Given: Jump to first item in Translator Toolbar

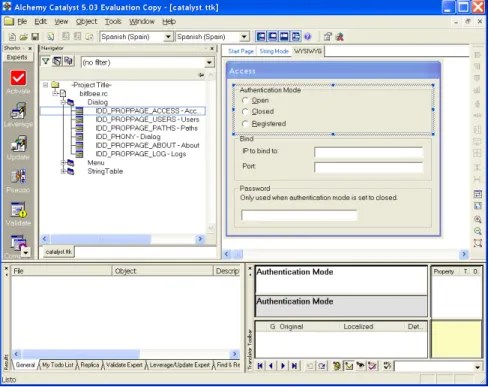Looking at the screenshot, I should (x=260, y=366).
